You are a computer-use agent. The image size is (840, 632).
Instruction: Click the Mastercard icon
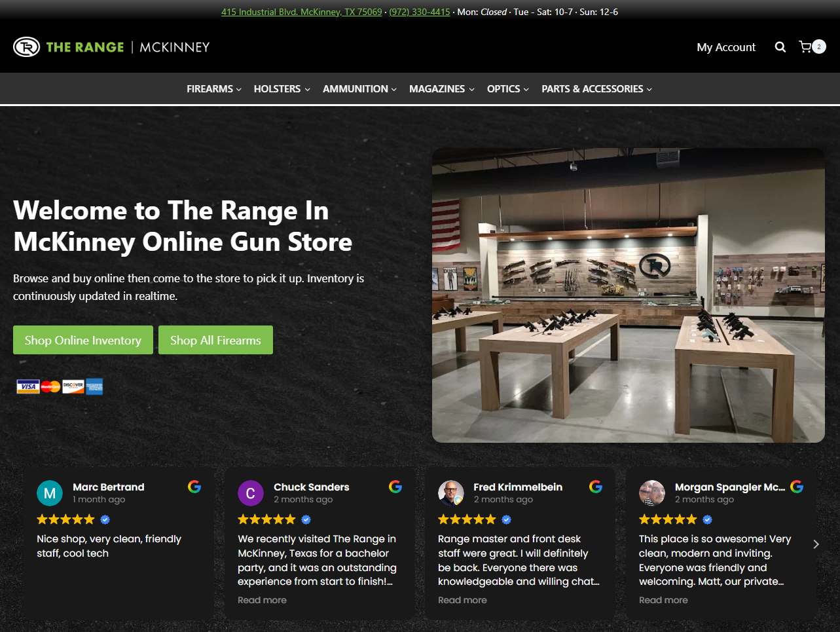point(50,386)
